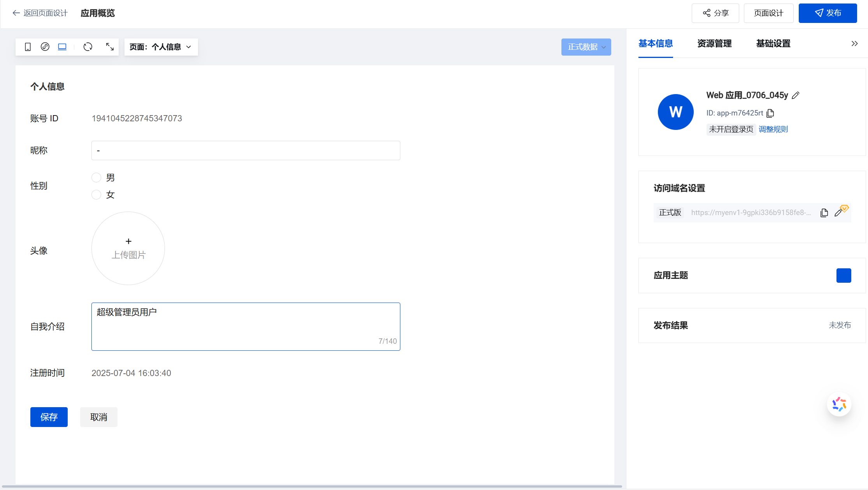The image size is (868, 490).
Task: Open the 页面: 个人信息 page dropdown
Action: (x=161, y=47)
